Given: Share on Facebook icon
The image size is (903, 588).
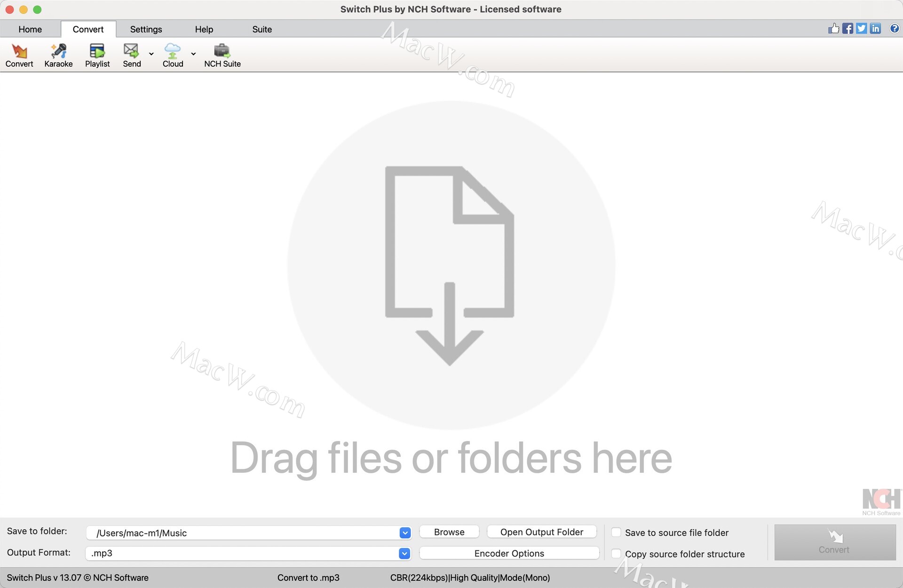Looking at the screenshot, I should click(848, 29).
